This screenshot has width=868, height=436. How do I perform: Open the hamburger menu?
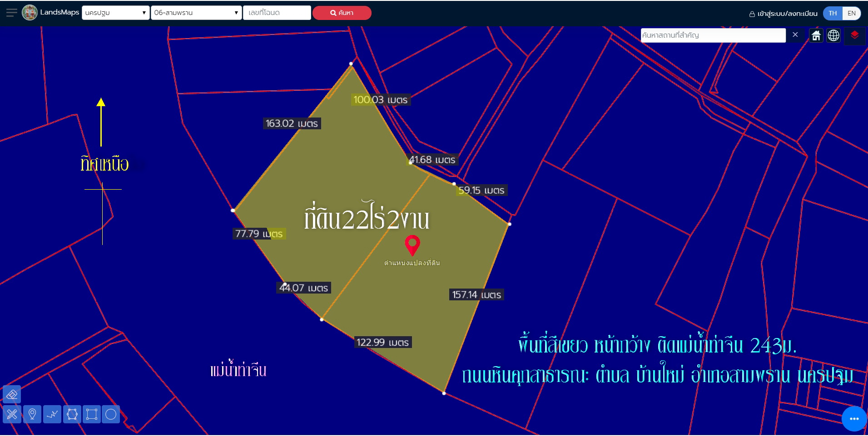(11, 13)
